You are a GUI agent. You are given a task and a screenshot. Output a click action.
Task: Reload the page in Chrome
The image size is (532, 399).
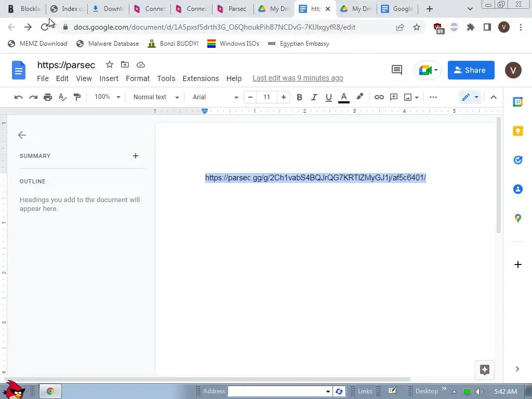(x=45, y=27)
